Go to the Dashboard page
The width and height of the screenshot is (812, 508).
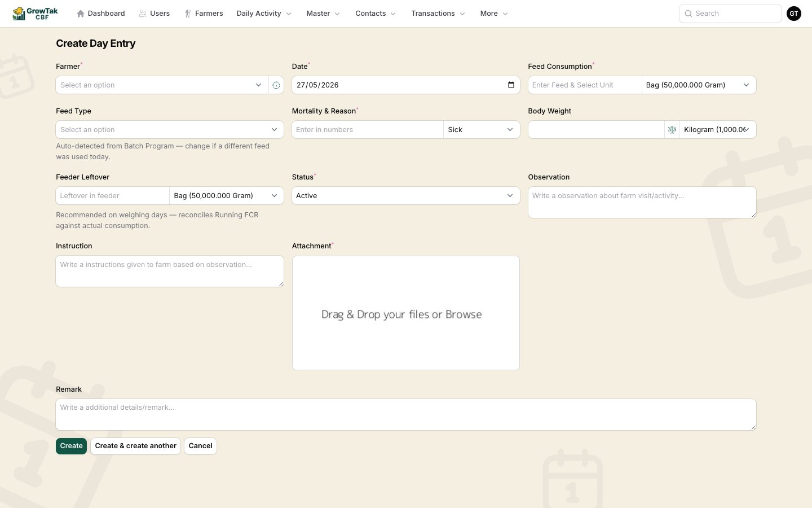click(101, 14)
